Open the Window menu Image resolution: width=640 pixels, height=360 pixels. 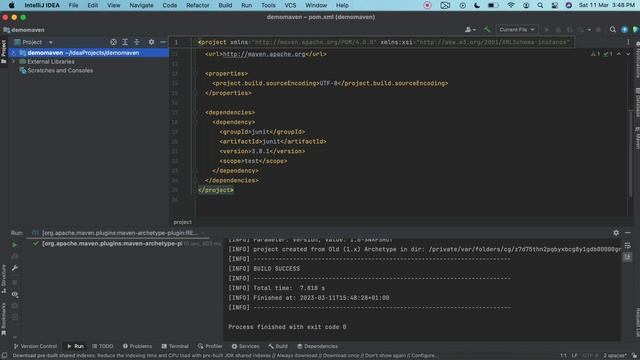coord(316,5)
